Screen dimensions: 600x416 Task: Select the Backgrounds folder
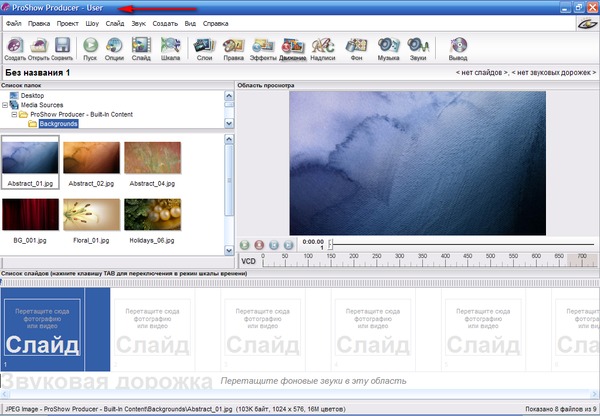(59, 124)
